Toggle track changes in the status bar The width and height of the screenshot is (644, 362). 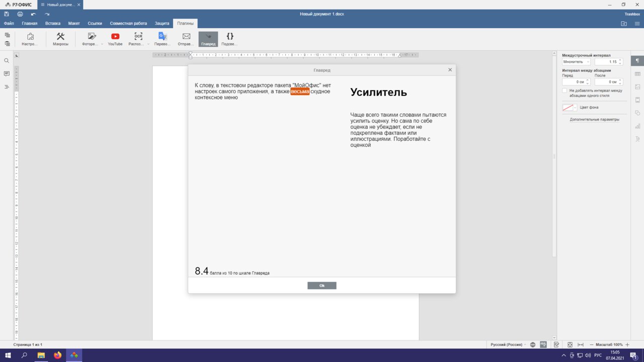[x=556, y=344]
